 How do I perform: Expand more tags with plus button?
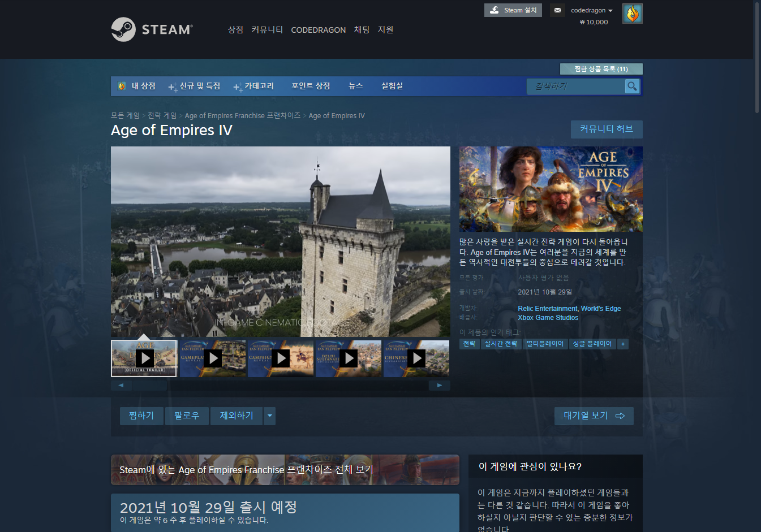coord(623,344)
